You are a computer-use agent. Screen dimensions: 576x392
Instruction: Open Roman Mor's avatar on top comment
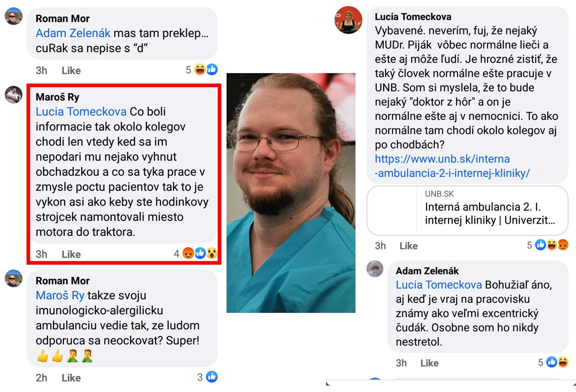pyautogui.click(x=13, y=16)
